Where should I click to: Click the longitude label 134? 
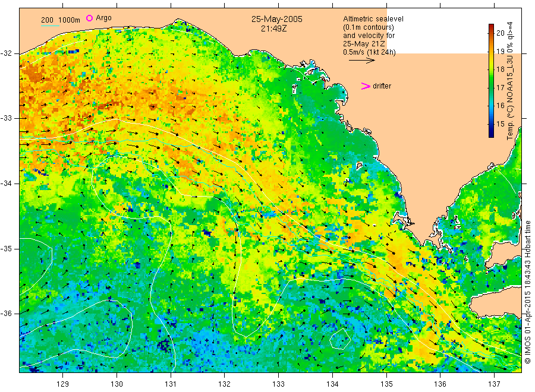pos(332,384)
